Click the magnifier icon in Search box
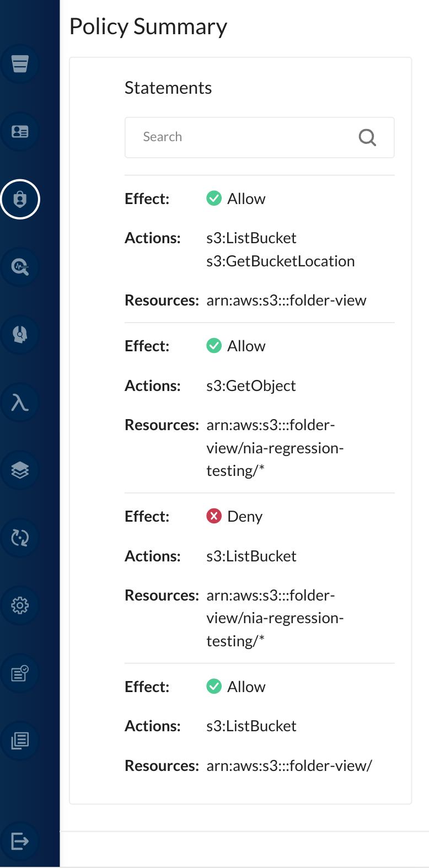The width and height of the screenshot is (429, 868). [x=367, y=137]
